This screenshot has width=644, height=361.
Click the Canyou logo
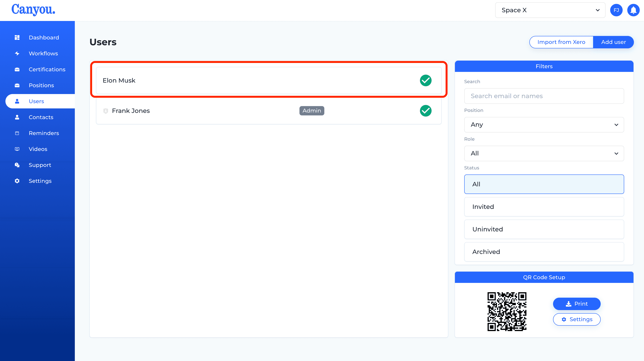point(33,10)
